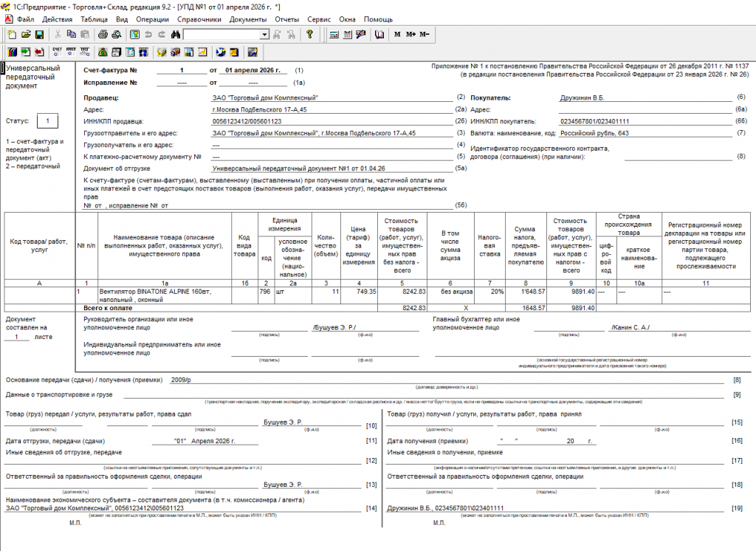Open the Отчеты menu
The image size is (756, 551).
[x=287, y=19]
